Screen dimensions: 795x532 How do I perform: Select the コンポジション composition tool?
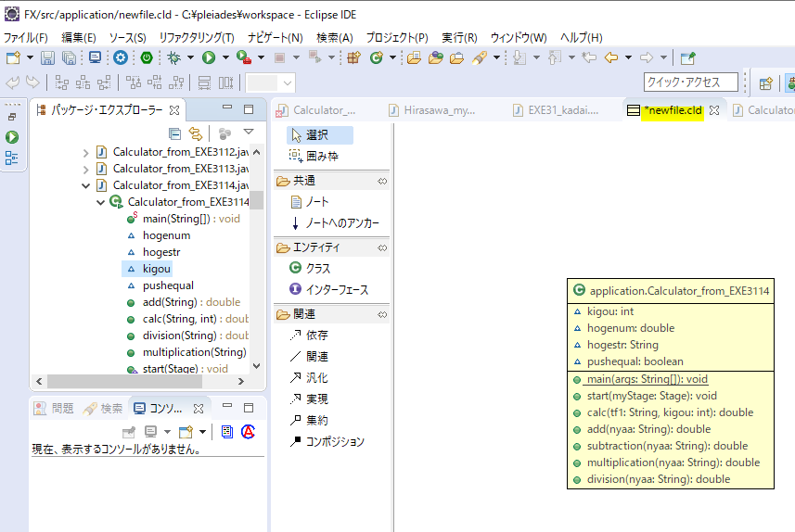[327, 441]
